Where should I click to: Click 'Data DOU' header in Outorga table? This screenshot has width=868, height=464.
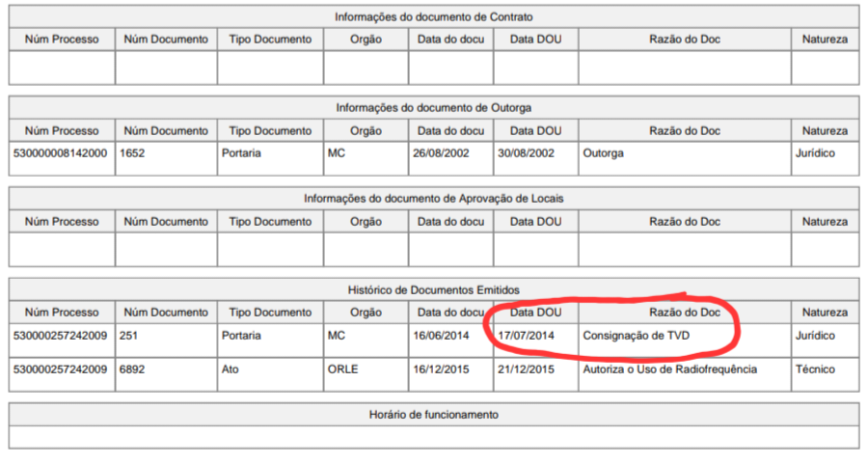point(535,131)
